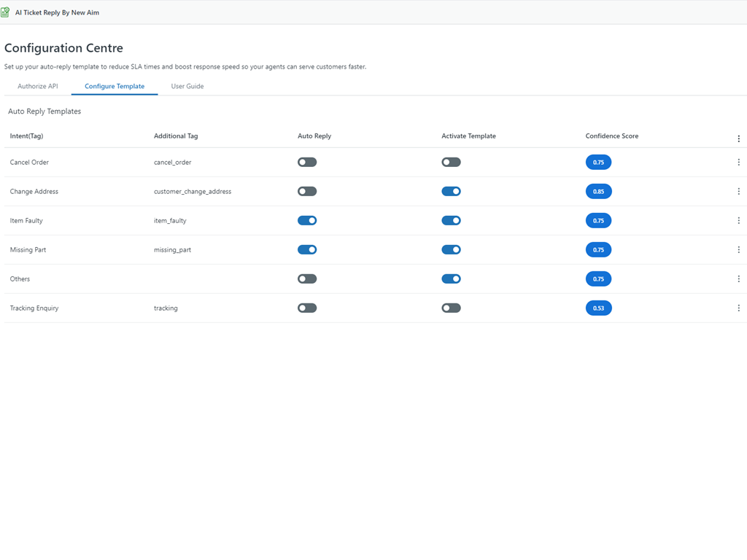Turn off Auto Reply for Item Faulty
747x560 pixels.
click(307, 221)
